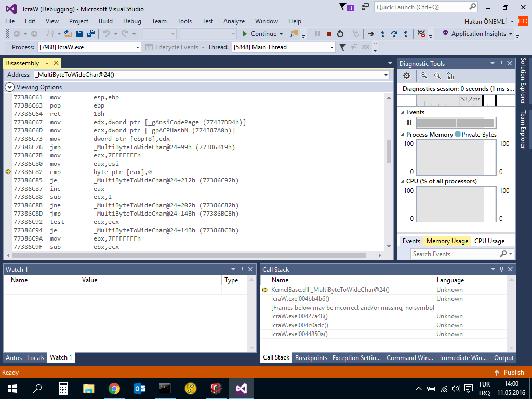The image size is (532, 399).
Task: Stop debugging with the red square icon
Action: [328, 34]
